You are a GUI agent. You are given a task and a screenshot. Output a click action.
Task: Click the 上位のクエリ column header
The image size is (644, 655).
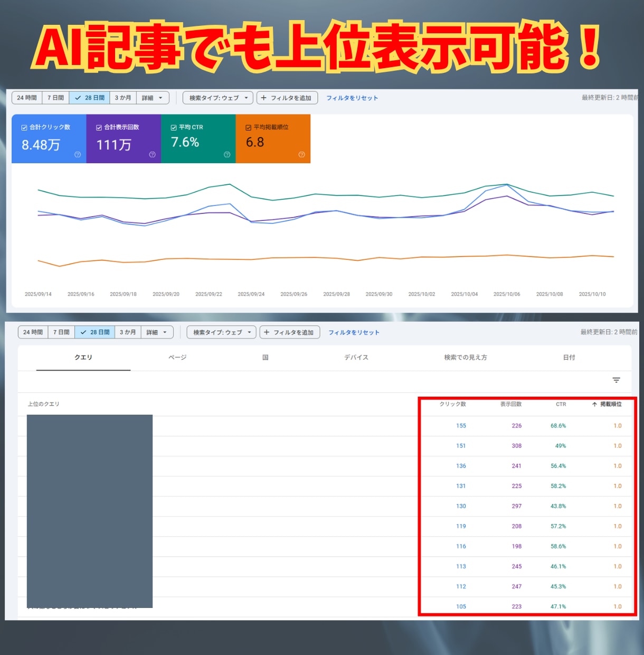43,404
